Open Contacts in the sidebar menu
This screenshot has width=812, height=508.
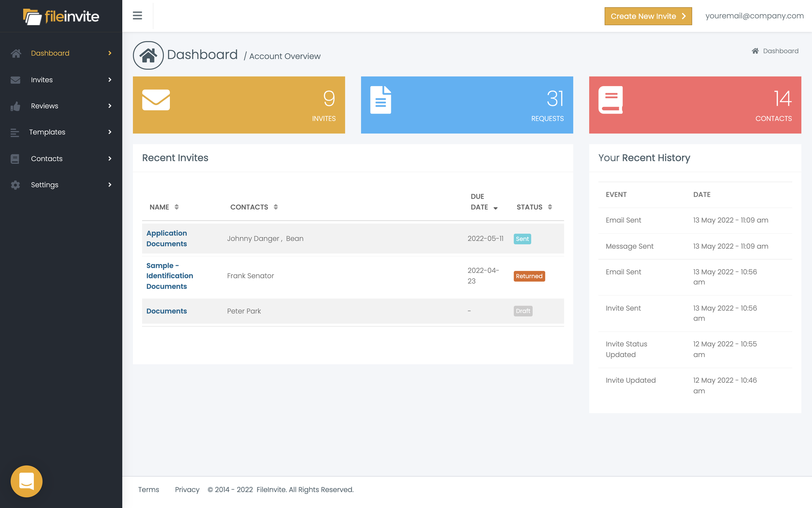(47, 159)
